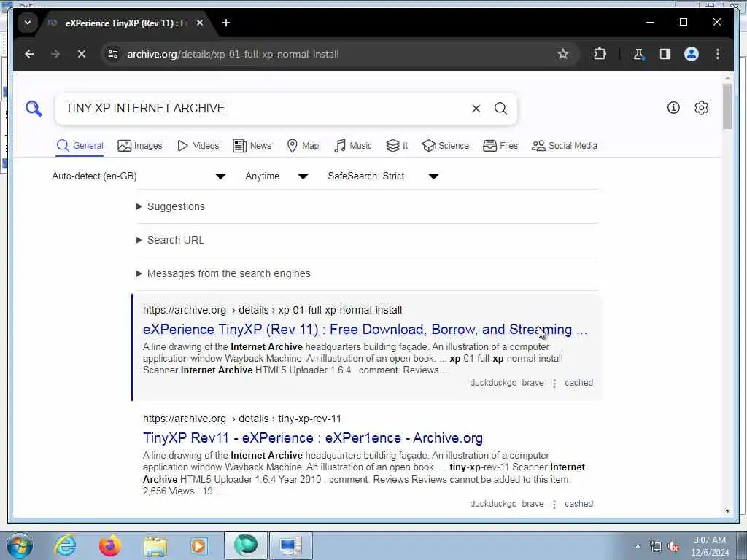The image size is (747, 560).
Task: Open the network tray icon
Action: click(x=656, y=547)
